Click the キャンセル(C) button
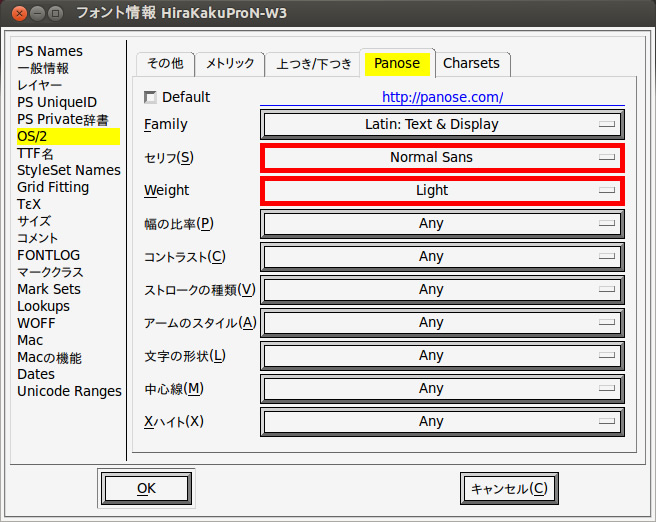The image size is (656, 522). coord(509,489)
